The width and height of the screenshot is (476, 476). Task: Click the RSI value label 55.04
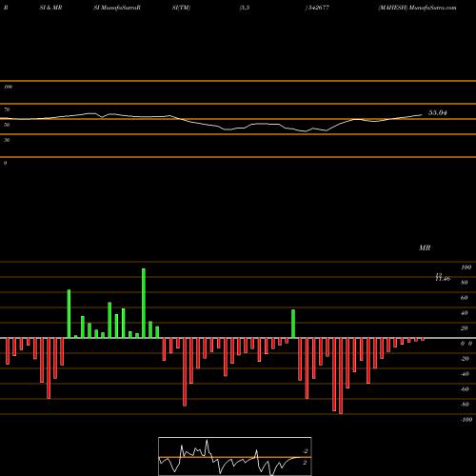click(x=438, y=112)
